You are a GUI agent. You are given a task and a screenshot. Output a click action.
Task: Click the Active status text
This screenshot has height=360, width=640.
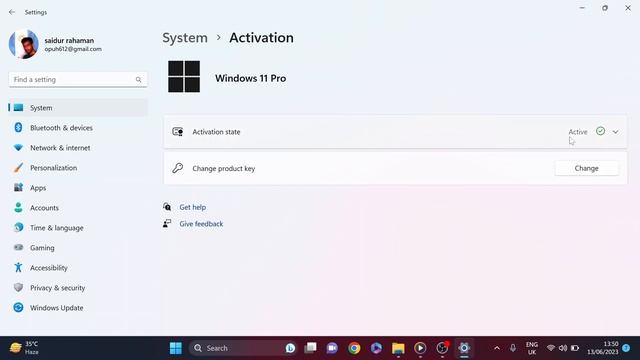(x=578, y=132)
